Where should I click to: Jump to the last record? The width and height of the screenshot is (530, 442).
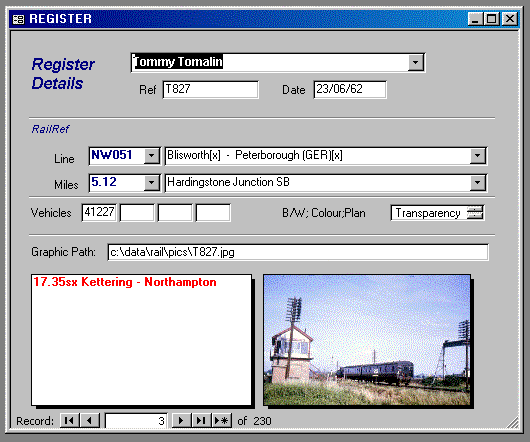tap(201, 421)
